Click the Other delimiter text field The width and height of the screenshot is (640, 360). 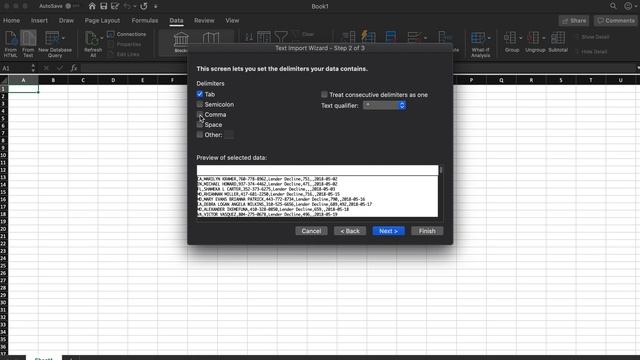point(229,135)
